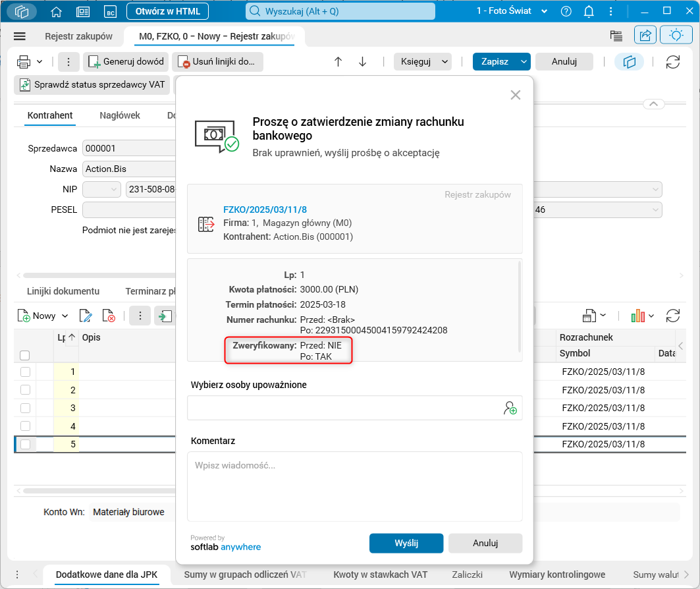The image size is (700, 589).
Task: Switch to the Rejestr zakupów tab
Action: pos(78,36)
